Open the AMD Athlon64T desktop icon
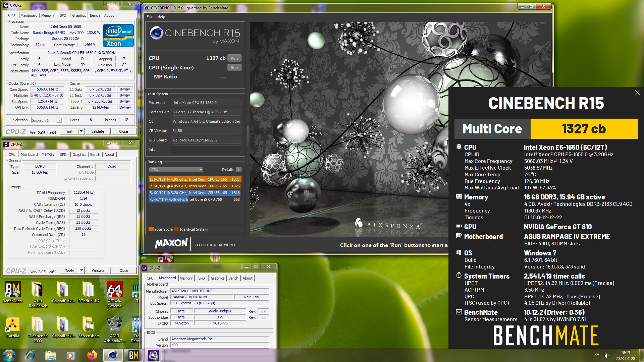Image resolution: width=644 pixels, height=362 pixels. pos(114,329)
